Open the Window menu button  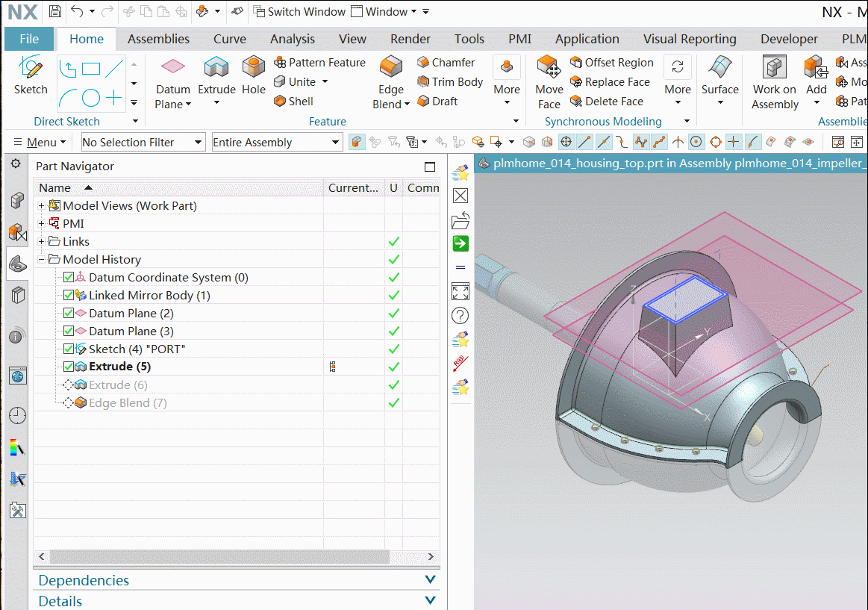pyautogui.click(x=384, y=12)
